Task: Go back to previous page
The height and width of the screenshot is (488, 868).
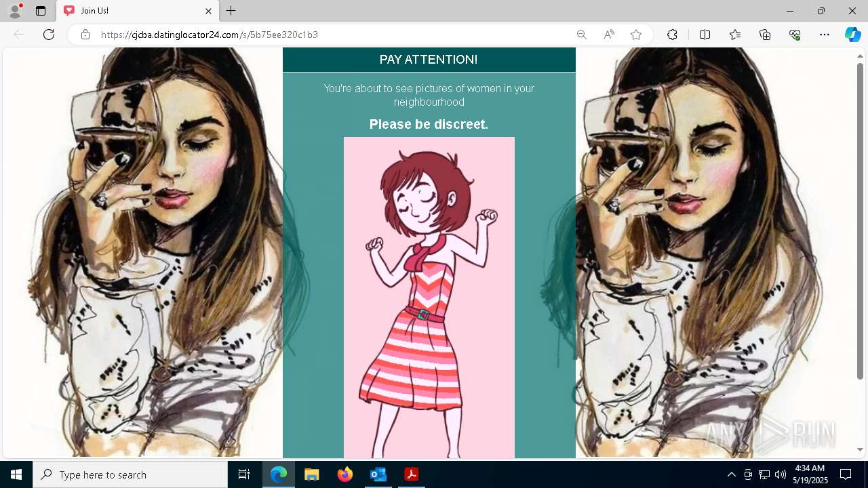Action: pyautogui.click(x=19, y=35)
